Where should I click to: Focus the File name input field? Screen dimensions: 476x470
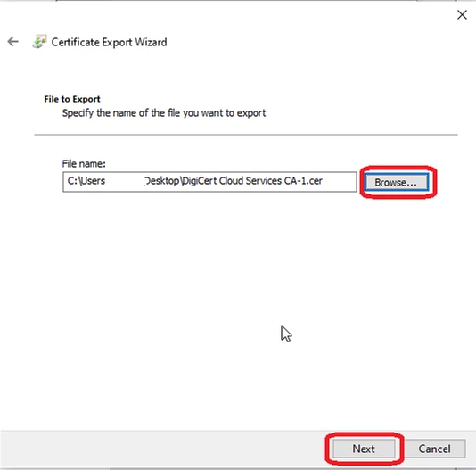click(209, 182)
